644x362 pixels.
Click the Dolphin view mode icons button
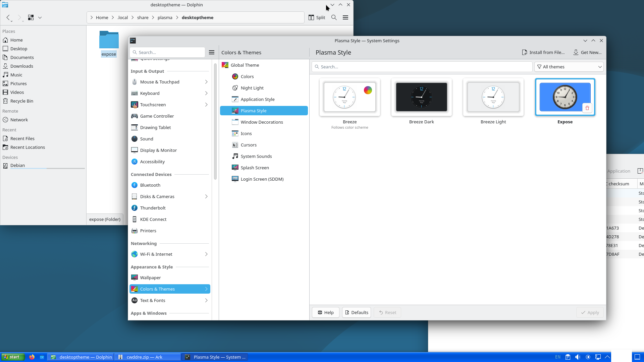pyautogui.click(x=31, y=17)
